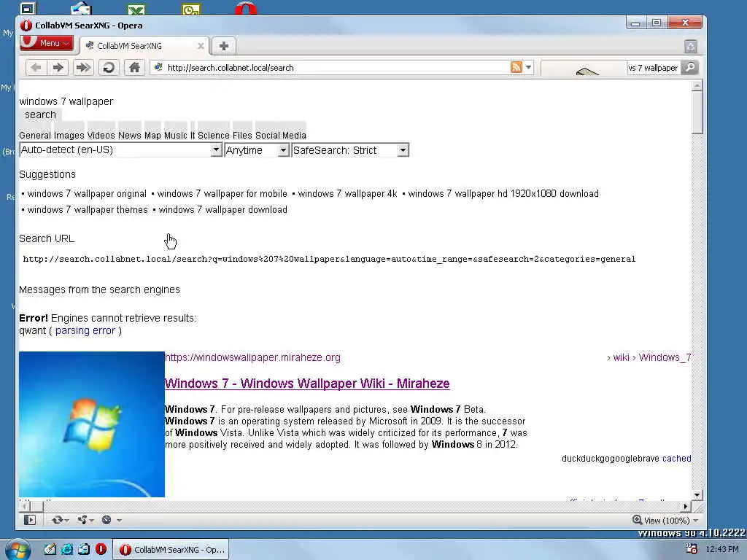Launch Internet Explorer from quick launch
The image size is (747, 560).
point(67,549)
